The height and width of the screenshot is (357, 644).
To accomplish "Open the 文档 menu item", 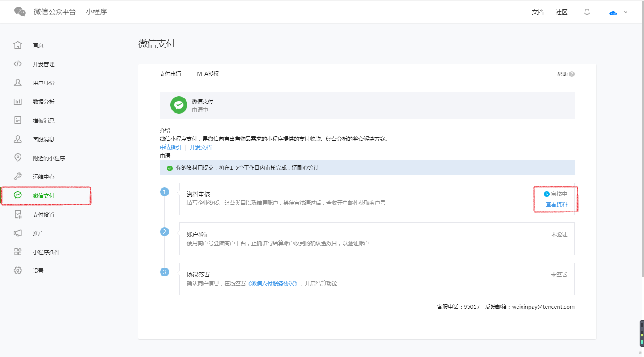I will point(538,12).
